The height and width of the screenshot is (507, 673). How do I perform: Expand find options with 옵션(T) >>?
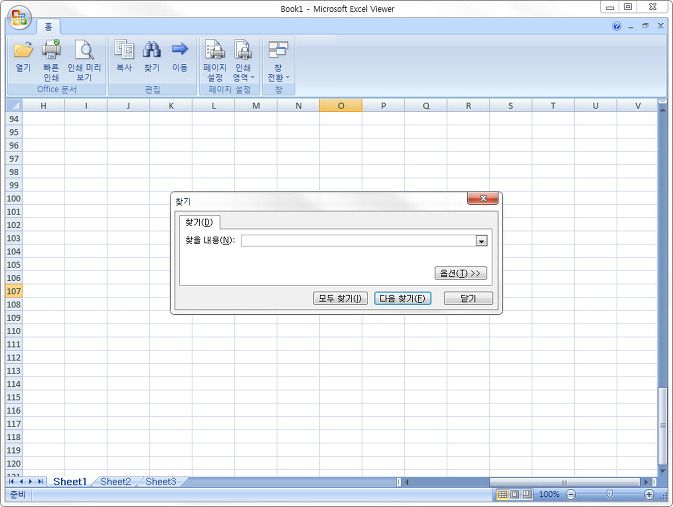point(461,273)
